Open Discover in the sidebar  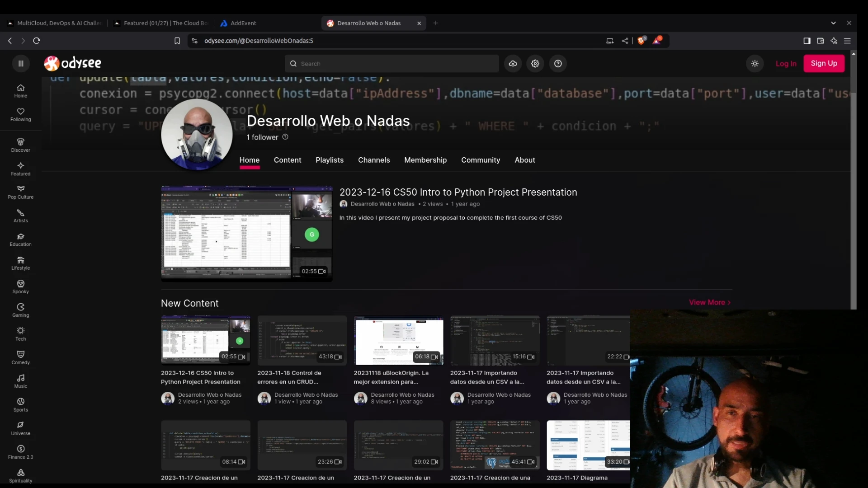pos(21,145)
